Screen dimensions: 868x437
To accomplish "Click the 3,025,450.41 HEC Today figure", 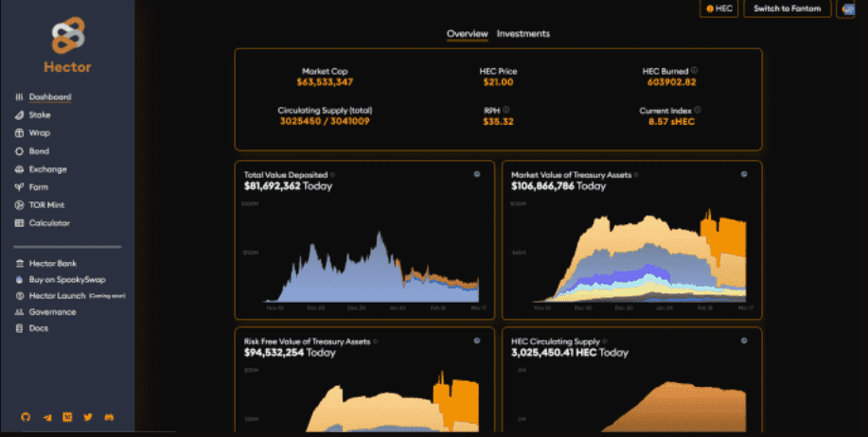I will [570, 353].
